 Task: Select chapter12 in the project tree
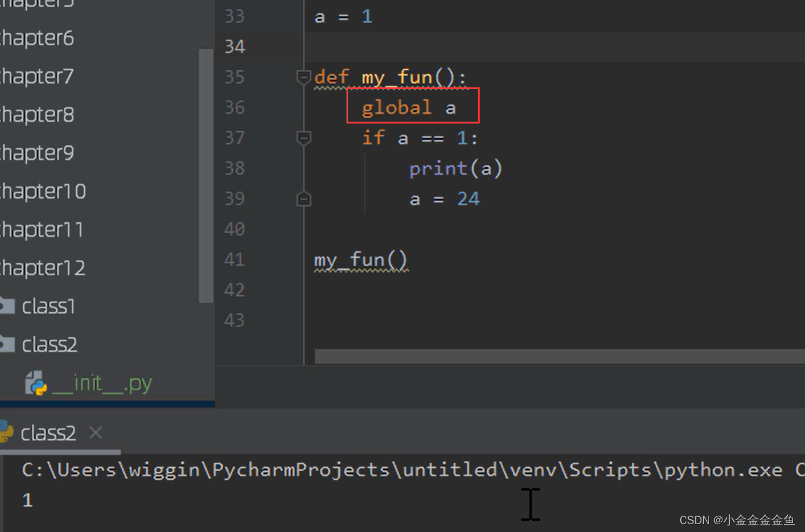click(42, 268)
